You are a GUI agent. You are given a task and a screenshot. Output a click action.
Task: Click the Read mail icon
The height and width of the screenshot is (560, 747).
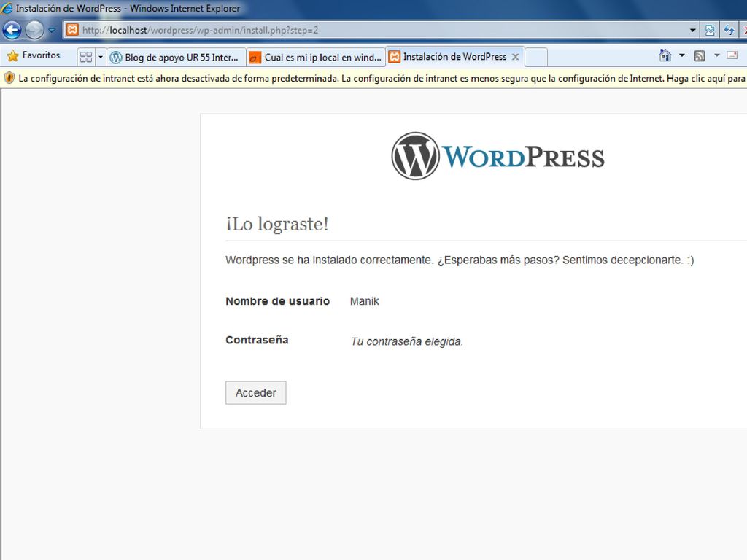point(732,55)
